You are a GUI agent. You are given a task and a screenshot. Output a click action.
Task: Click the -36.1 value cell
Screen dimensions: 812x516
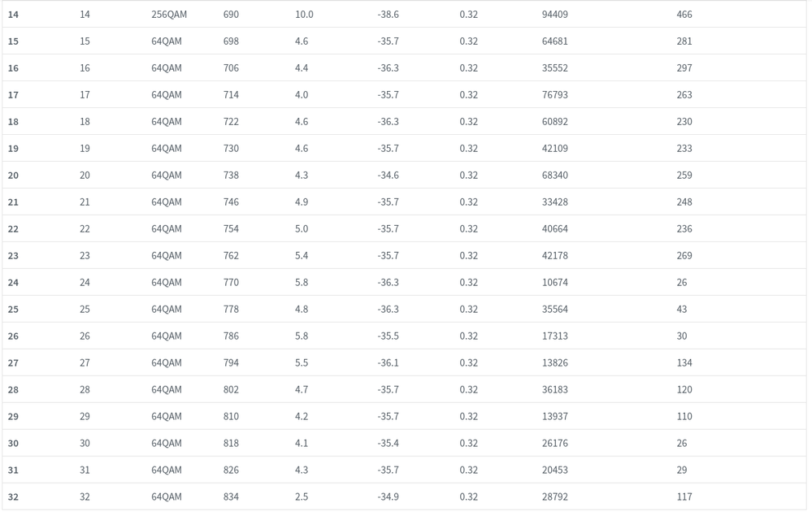388,363
